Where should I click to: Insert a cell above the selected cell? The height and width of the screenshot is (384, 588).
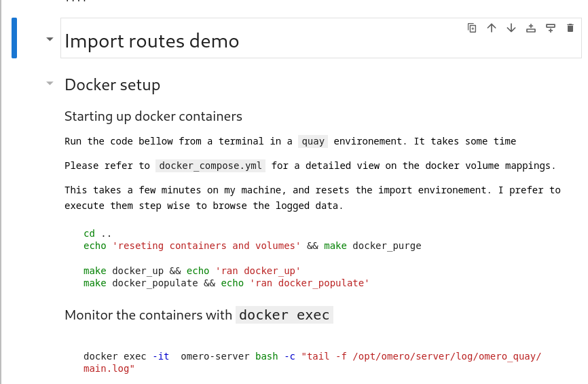(531, 28)
